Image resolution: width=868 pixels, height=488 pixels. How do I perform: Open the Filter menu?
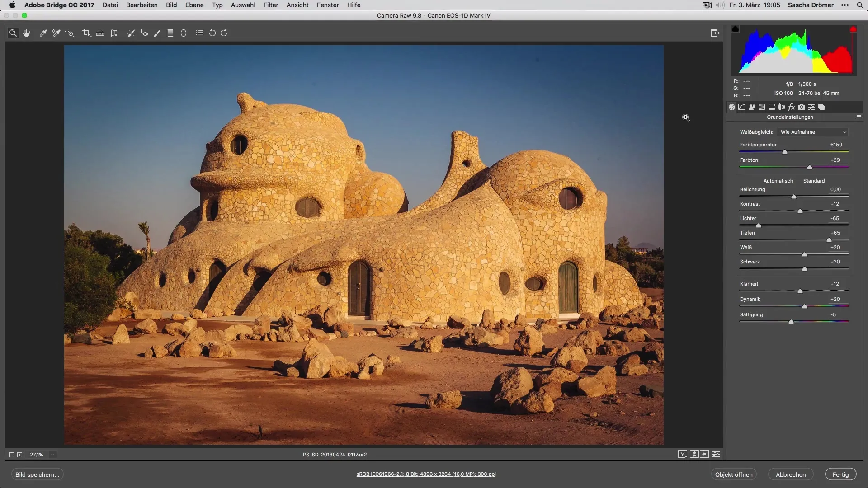click(271, 5)
